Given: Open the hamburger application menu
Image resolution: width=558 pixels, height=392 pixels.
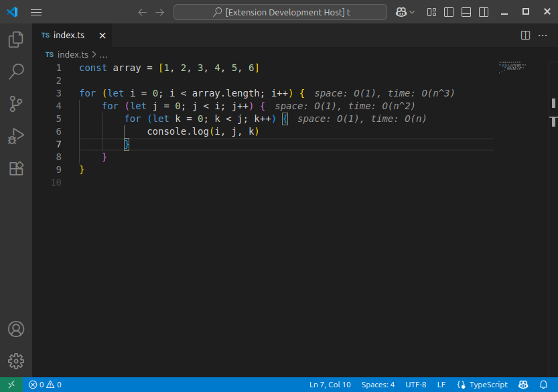Looking at the screenshot, I should (x=36, y=13).
